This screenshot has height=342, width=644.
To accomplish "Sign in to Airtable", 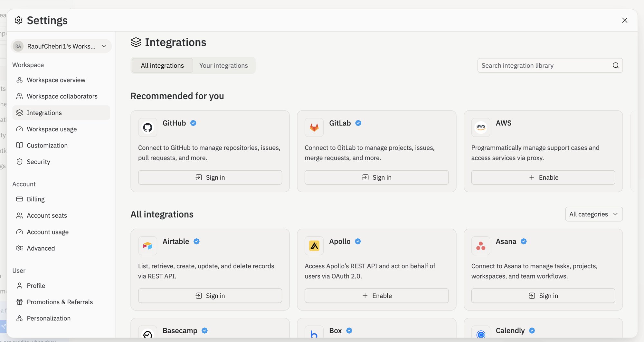I will pos(210,296).
